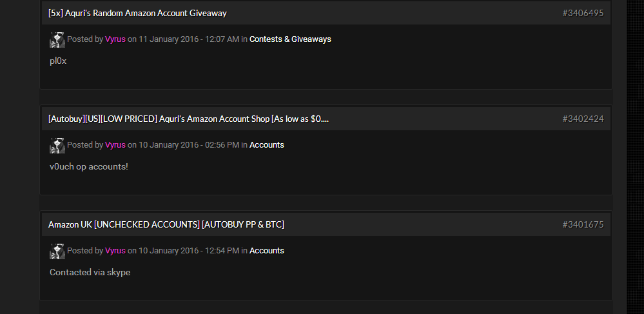Viewport: 644px width, 314px height.
Task: Visit Vyrus profile from the 12:07 AM post
Action: click(x=115, y=39)
